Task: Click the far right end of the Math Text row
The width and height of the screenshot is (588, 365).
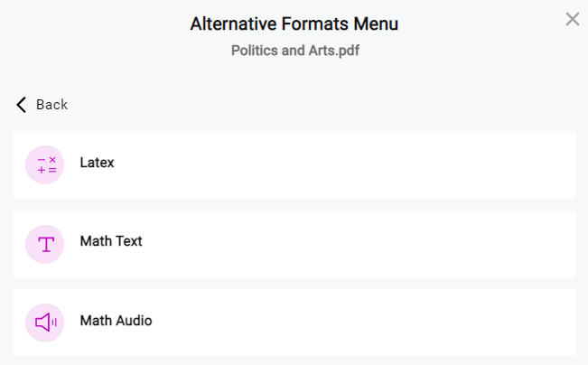Action: [563, 244]
